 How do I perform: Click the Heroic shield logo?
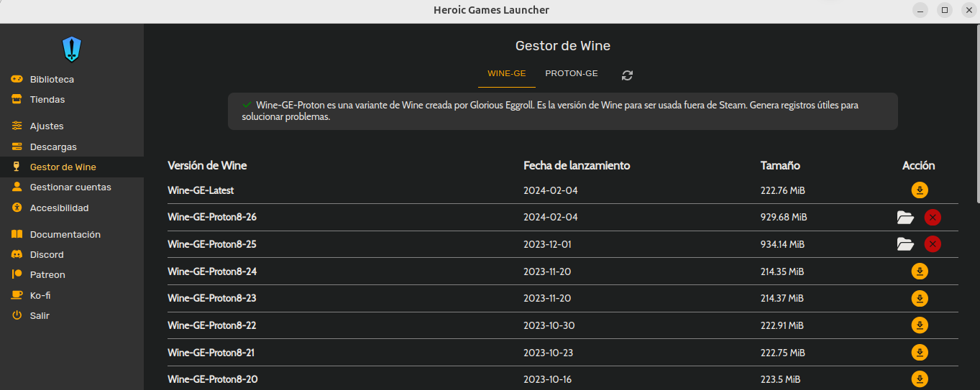[x=72, y=49]
